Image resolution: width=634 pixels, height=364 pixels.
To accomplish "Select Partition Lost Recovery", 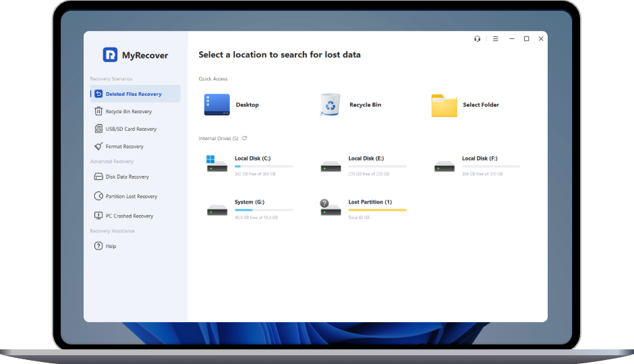I will click(131, 196).
